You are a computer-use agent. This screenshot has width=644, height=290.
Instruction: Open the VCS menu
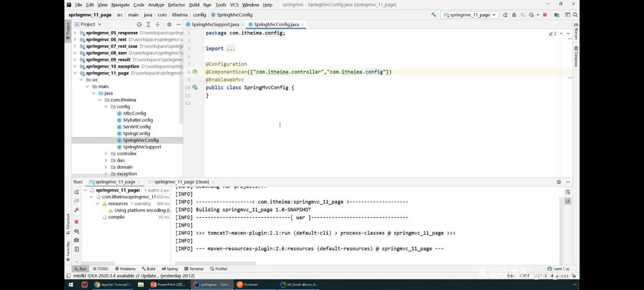tap(234, 5)
